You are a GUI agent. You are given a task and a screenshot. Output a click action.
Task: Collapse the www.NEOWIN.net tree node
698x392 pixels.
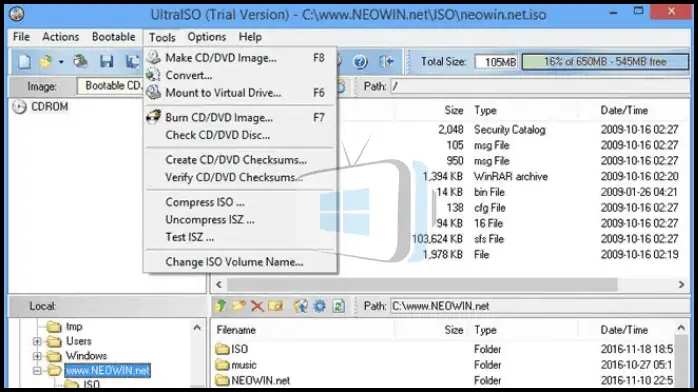[x=37, y=370]
